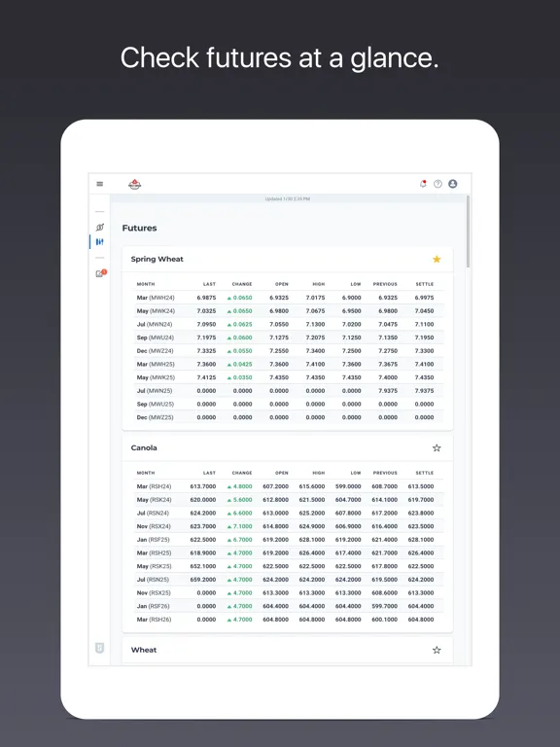The width and height of the screenshot is (560, 747).
Task: Click Spring Wheat last price 6.9875
Action: click(207, 298)
